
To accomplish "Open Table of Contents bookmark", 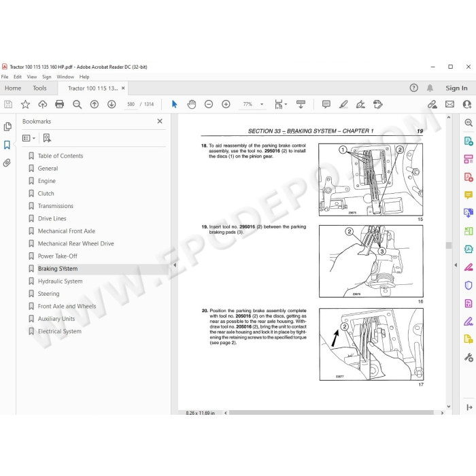I will click(x=61, y=156).
